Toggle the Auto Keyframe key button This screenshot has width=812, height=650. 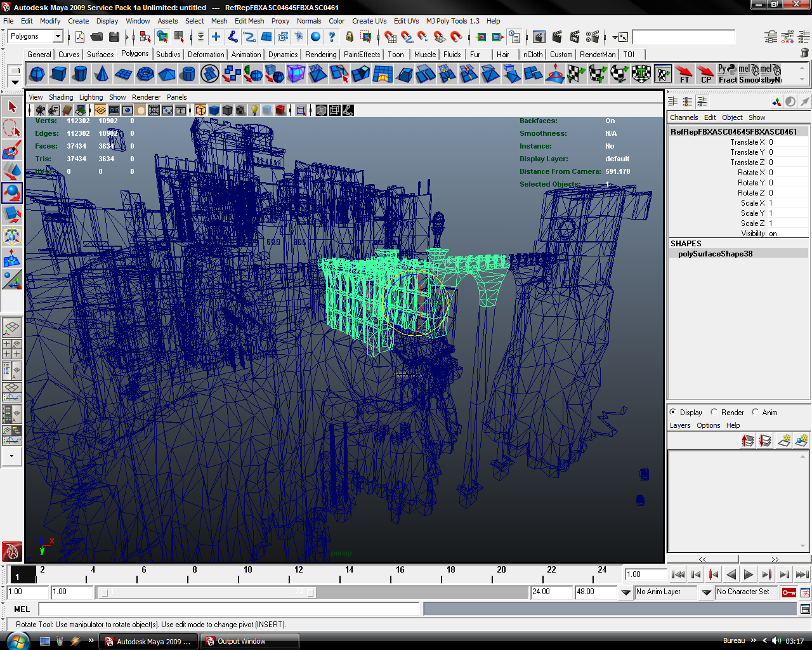[x=789, y=592]
